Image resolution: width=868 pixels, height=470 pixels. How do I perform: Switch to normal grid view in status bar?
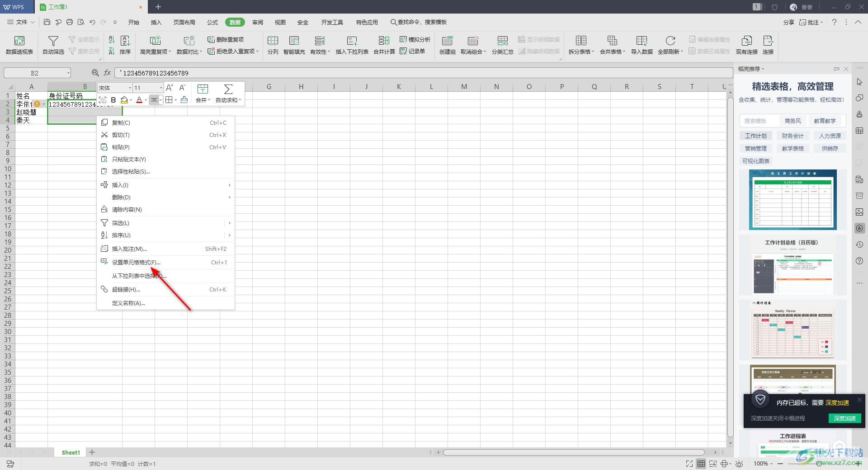coord(701,464)
